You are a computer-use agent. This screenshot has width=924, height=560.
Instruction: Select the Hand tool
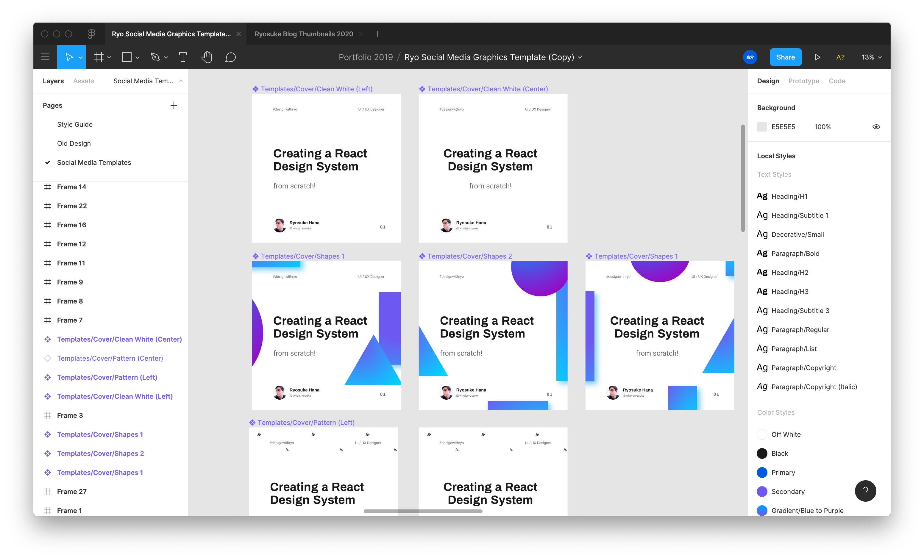[x=207, y=57]
